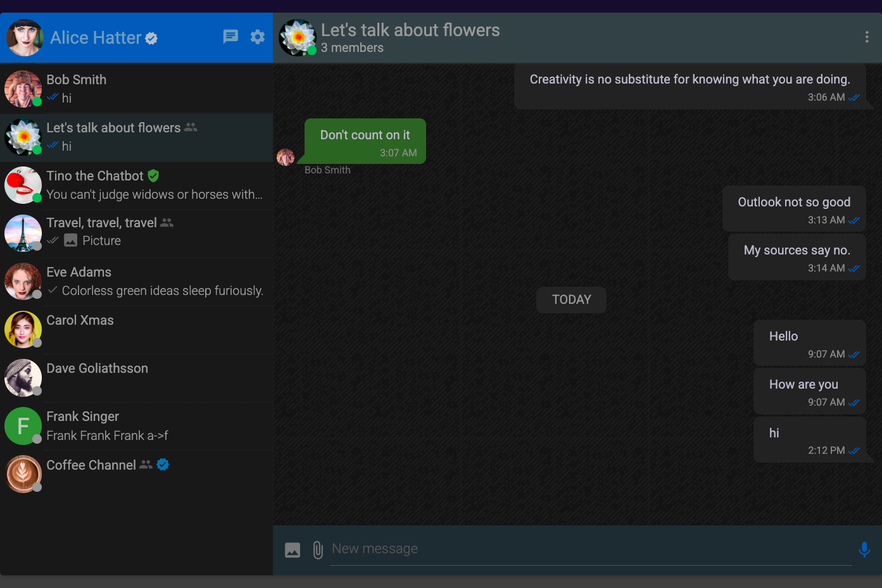Click the TODAY date divider label
Viewport: 882px width, 588px height.
pyautogui.click(x=571, y=300)
